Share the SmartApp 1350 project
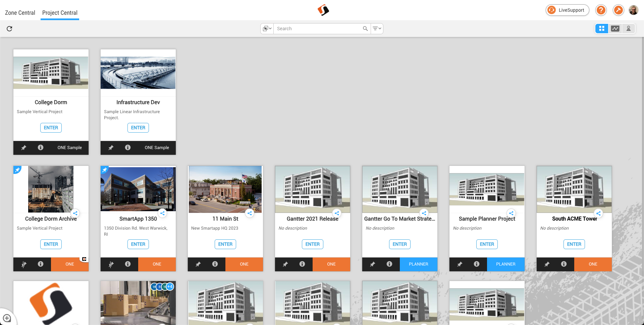Screen dimensions: 644x325 pyautogui.click(x=162, y=213)
